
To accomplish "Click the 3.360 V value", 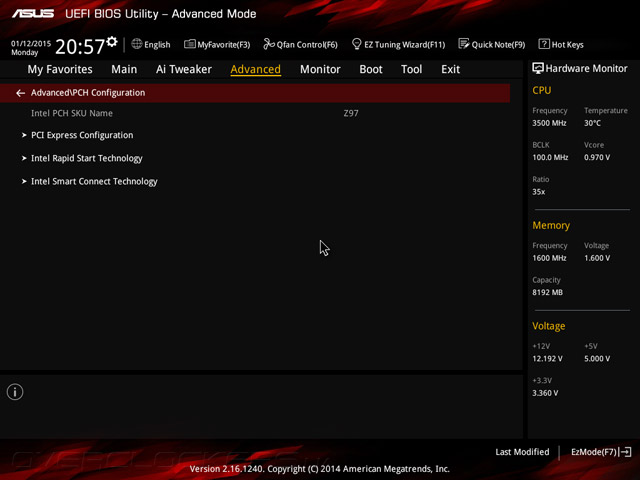I will [545, 393].
